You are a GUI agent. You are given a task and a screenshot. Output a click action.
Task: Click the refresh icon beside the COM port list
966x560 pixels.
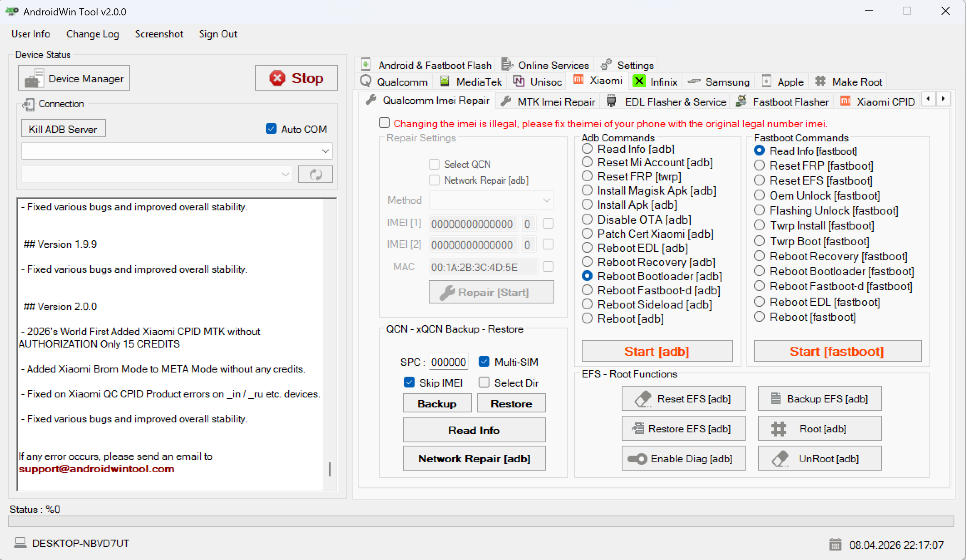(315, 174)
